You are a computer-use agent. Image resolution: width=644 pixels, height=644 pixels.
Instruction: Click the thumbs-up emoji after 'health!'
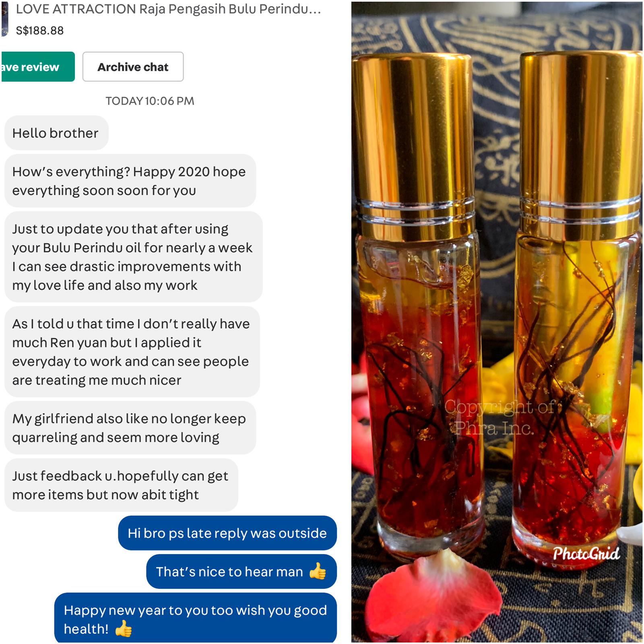point(123,628)
